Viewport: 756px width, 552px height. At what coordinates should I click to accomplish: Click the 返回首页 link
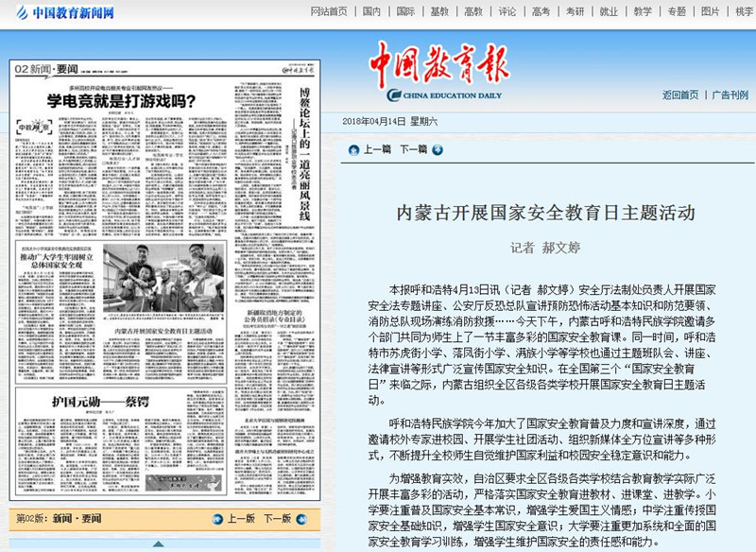pyautogui.click(x=680, y=95)
